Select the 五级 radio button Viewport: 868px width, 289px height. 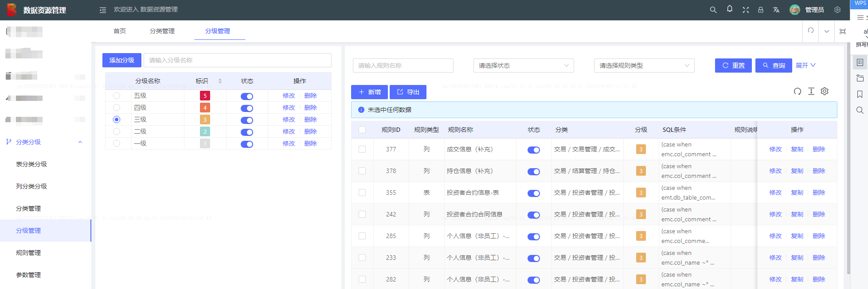[x=117, y=96]
